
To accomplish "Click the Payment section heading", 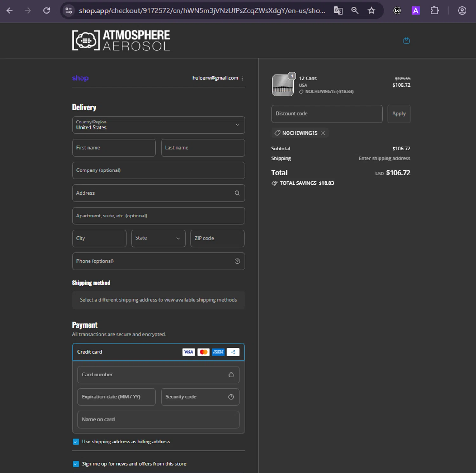I will (x=85, y=325).
